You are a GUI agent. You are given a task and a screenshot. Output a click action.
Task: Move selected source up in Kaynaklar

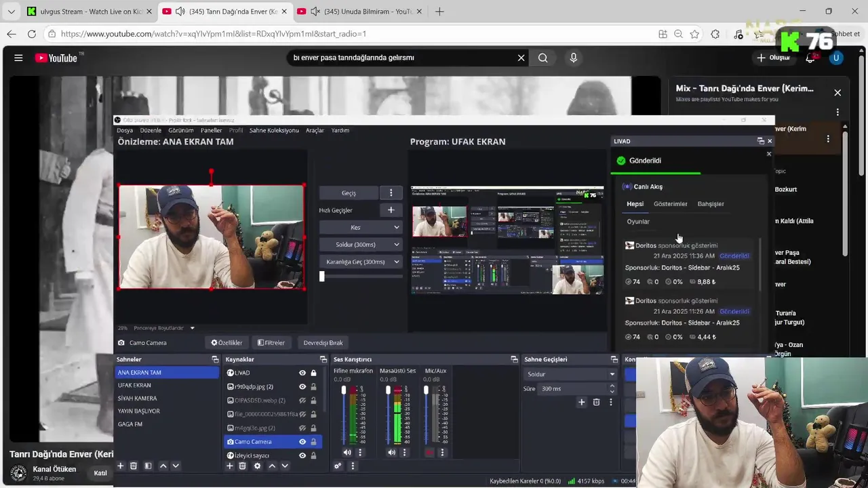(x=272, y=466)
